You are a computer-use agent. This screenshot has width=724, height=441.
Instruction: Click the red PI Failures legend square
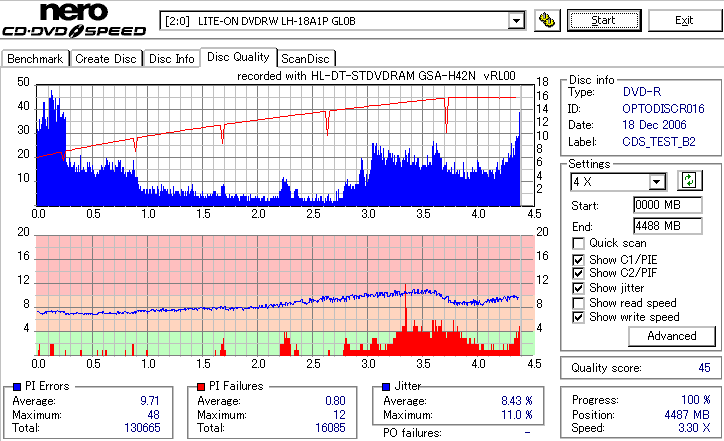tap(201, 387)
